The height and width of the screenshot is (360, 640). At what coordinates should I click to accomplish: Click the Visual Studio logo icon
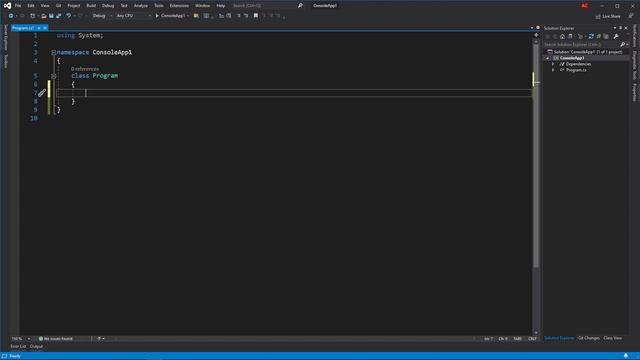7,6
